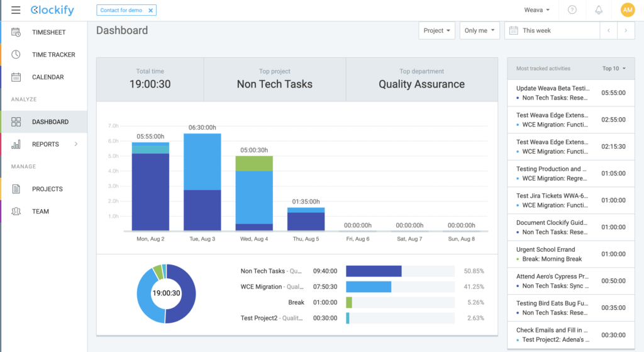Go to TIME TRACKER page

pyautogui.click(x=45, y=54)
